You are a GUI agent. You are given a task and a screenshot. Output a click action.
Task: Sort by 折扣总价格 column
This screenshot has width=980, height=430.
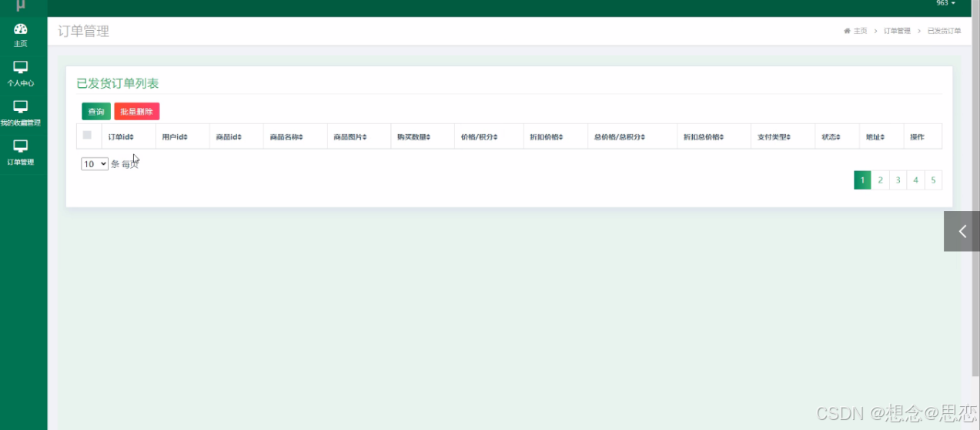(x=704, y=136)
